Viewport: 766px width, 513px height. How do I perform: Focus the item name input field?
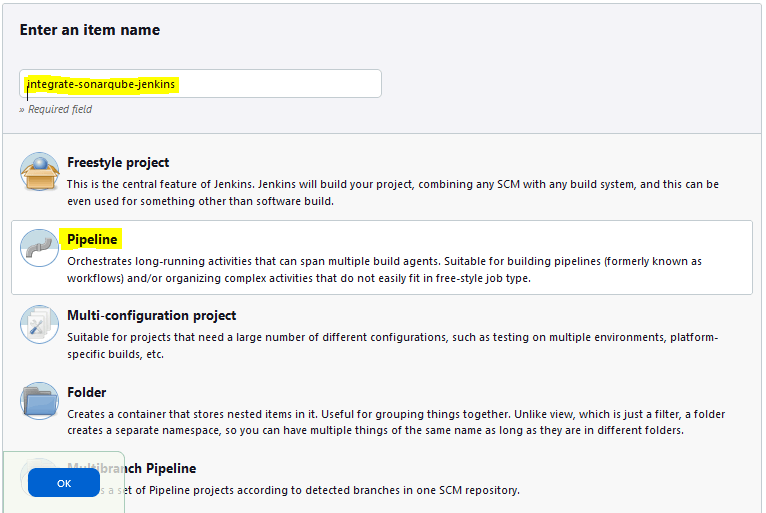[x=200, y=84]
